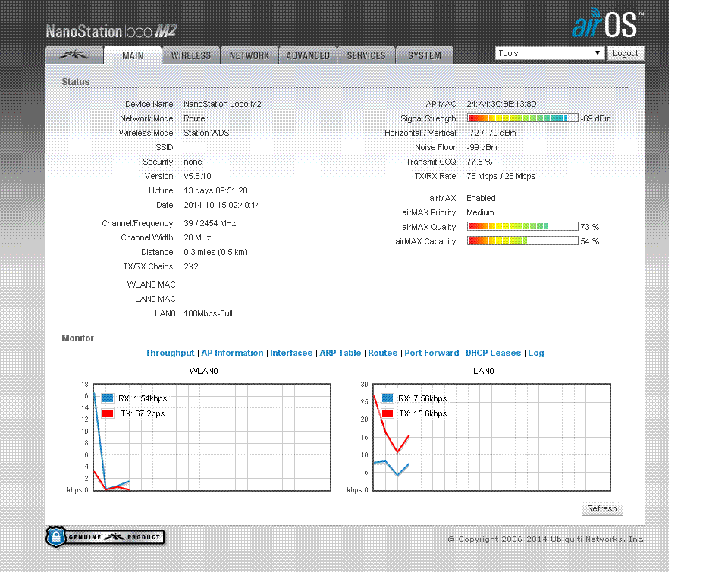The width and height of the screenshot is (728, 572).
Task: Click Network Mode value Router
Action: pos(196,118)
